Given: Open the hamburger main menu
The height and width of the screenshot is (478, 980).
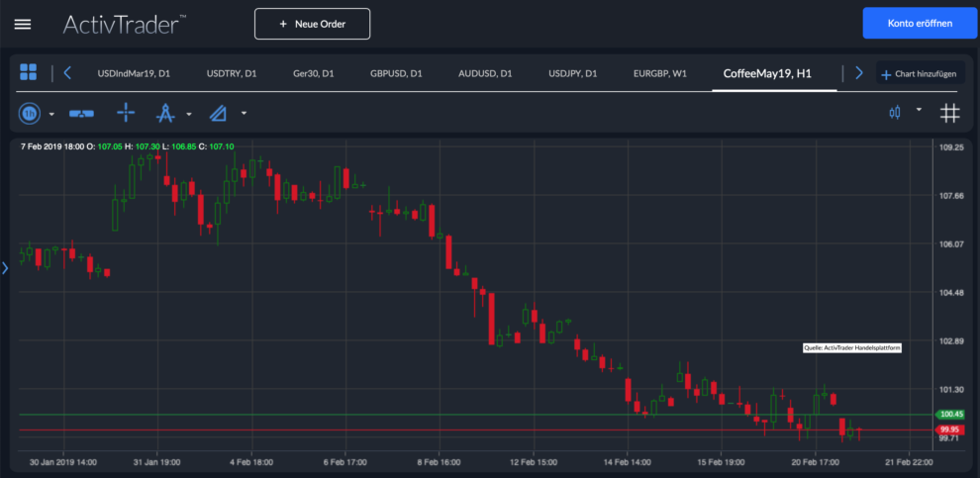Looking at the screenshot, I should (23, 25).
